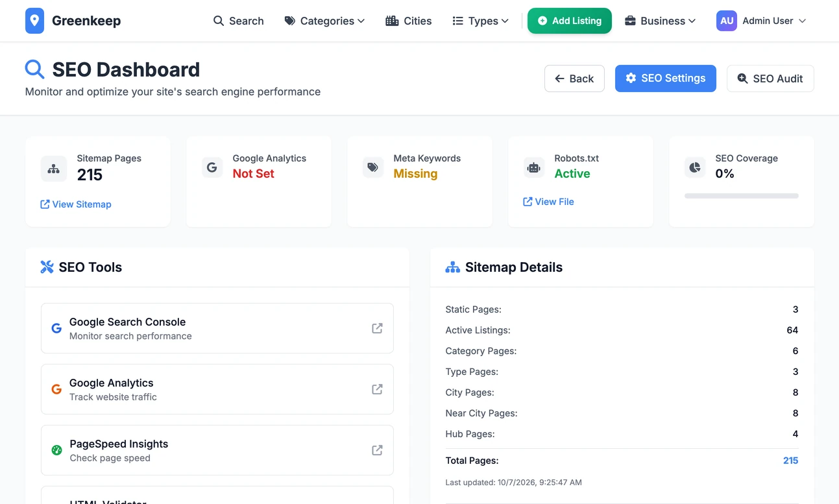This screenshot has width=839, height=504.
Task: Click the 'Active Listings:' row label
Action: 478,330
